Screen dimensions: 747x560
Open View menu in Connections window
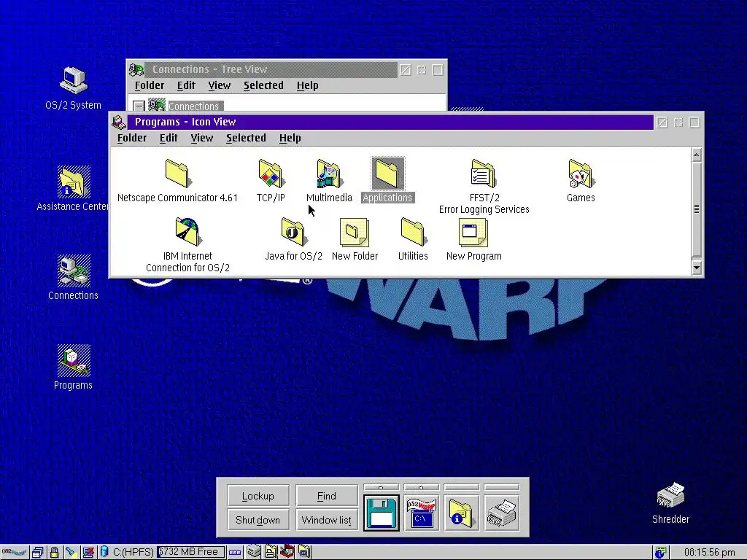[x=220, y=86]
